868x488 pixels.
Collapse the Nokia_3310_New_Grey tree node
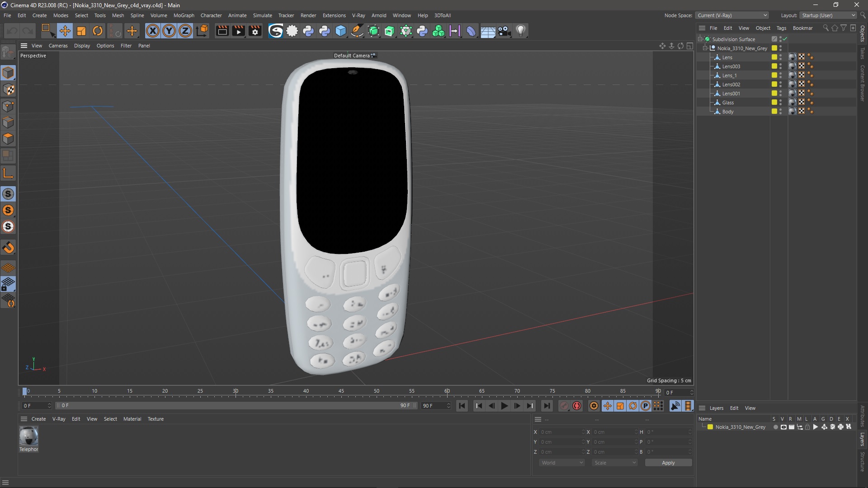point(705,48)
